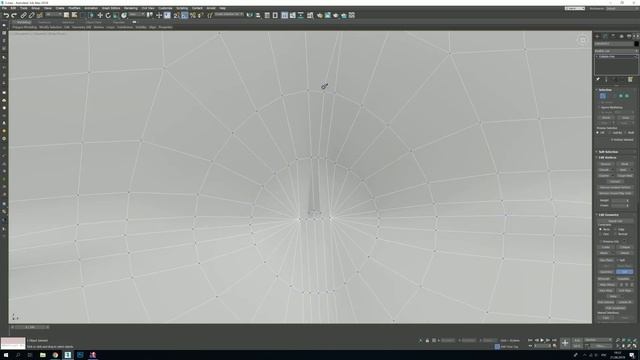Click Configure Modifier Sets icon

click(x=630, y=79)
